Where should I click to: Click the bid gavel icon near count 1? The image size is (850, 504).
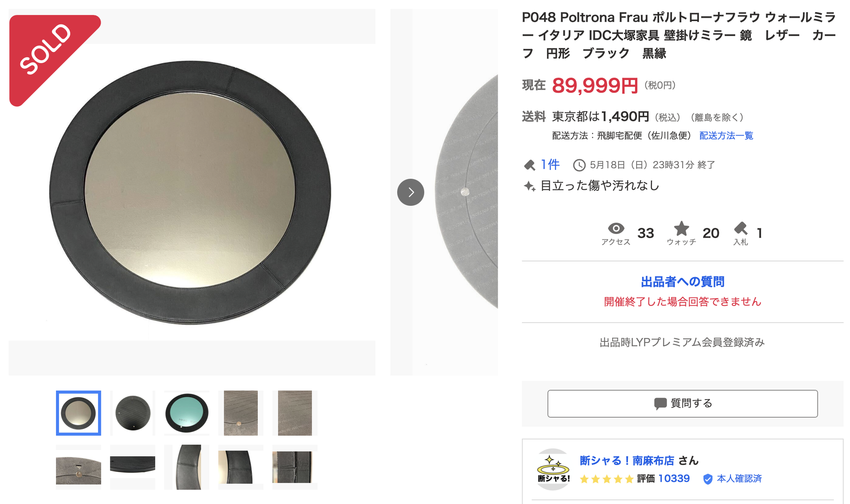[740, 228]
